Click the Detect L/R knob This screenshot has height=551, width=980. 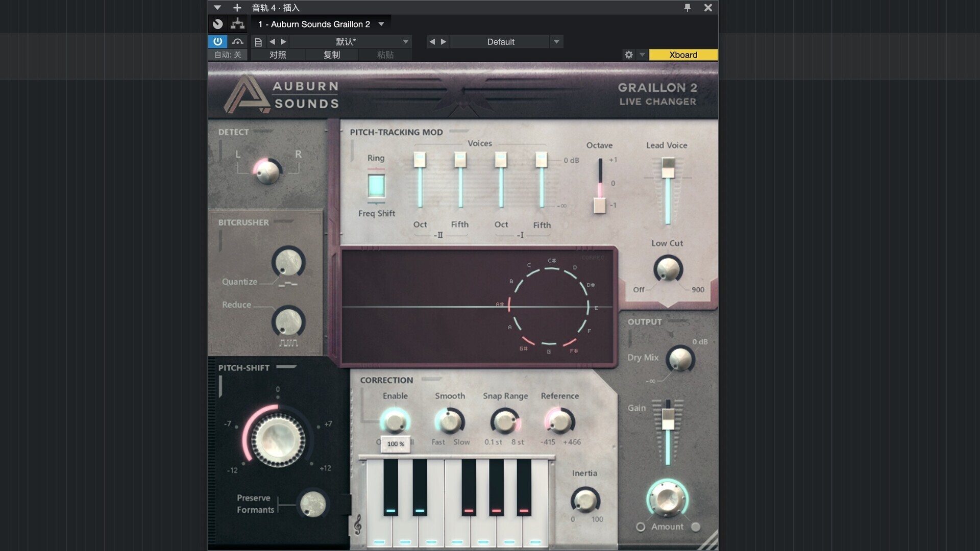(267, 171)
